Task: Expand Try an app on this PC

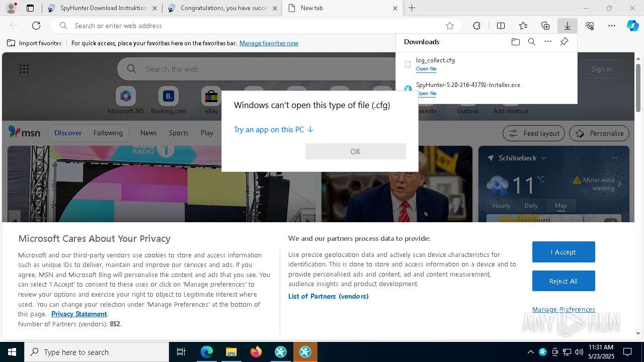Action: 274,129
